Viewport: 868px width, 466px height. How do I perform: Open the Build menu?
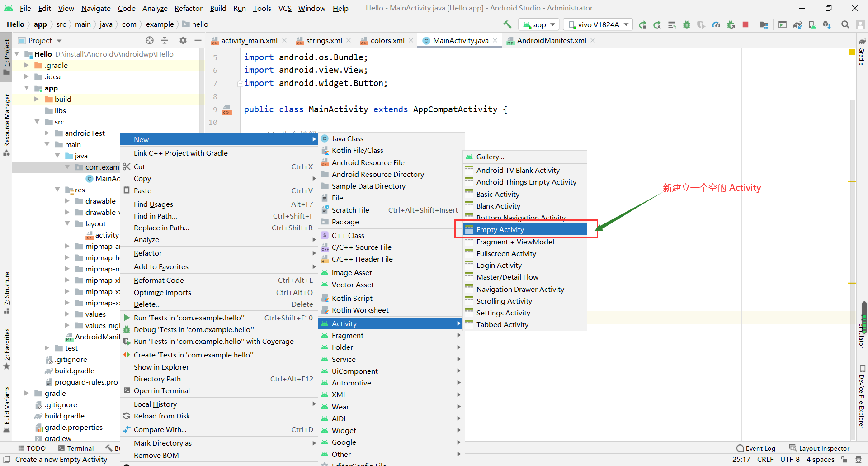click(x=218, y=8)
